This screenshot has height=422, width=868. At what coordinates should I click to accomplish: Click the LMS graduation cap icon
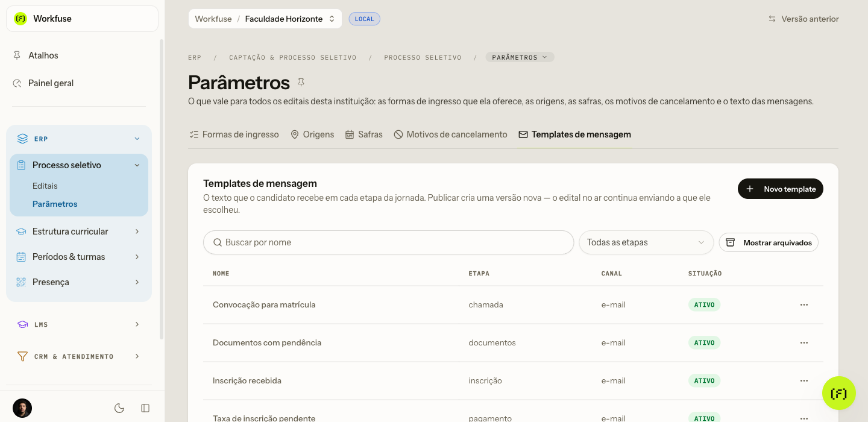22,324
